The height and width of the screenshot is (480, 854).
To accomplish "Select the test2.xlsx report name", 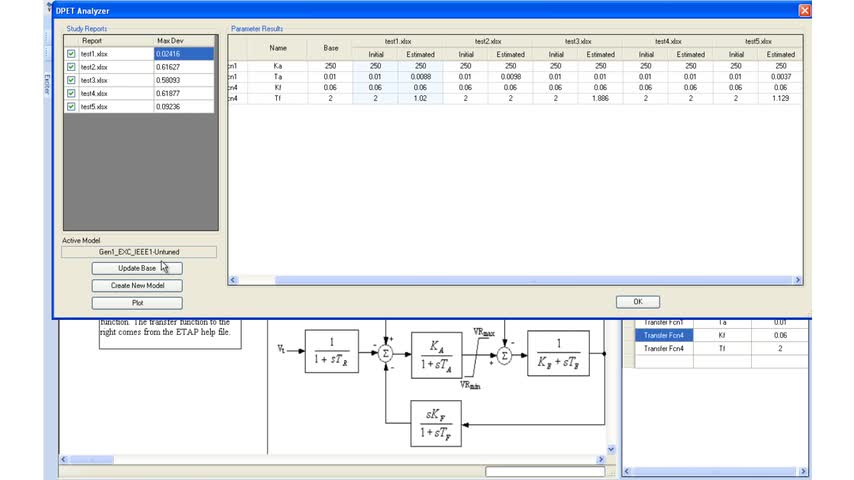I will pos(116,67).
